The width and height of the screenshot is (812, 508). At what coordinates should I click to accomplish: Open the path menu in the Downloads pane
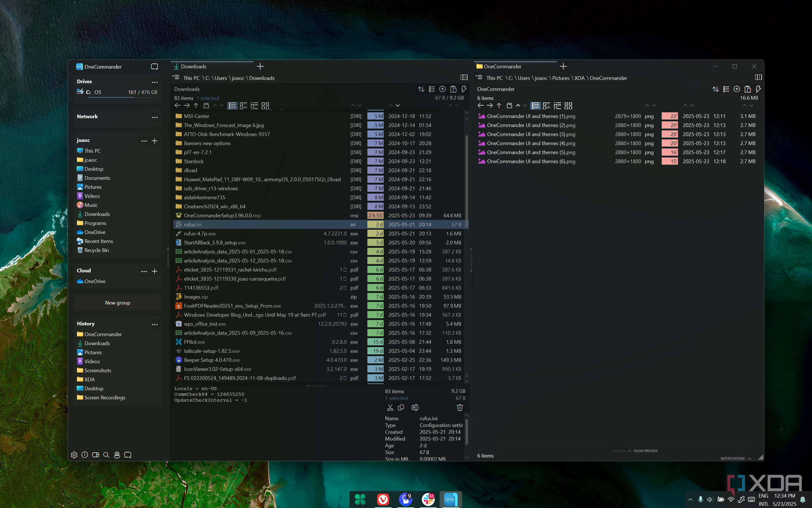[176, 77]
